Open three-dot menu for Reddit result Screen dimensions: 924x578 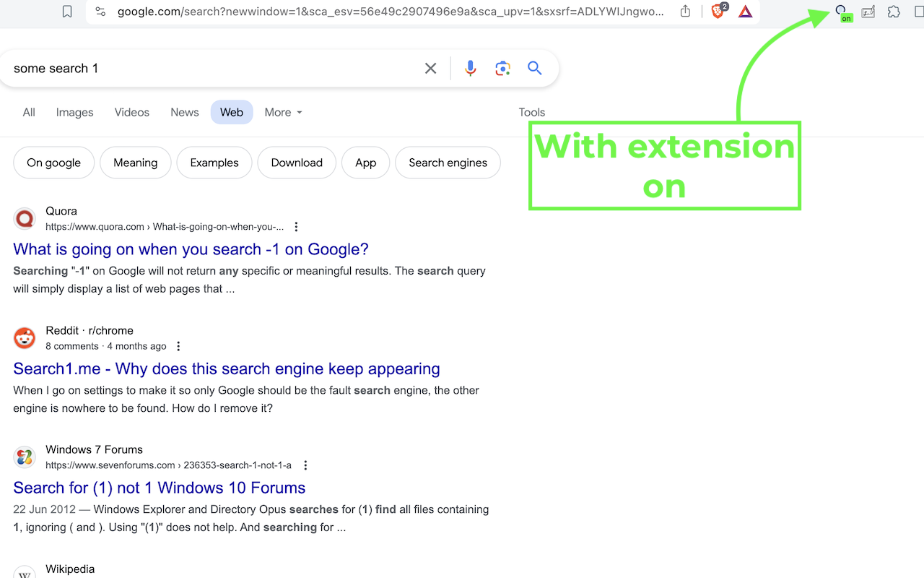(178, 346)
